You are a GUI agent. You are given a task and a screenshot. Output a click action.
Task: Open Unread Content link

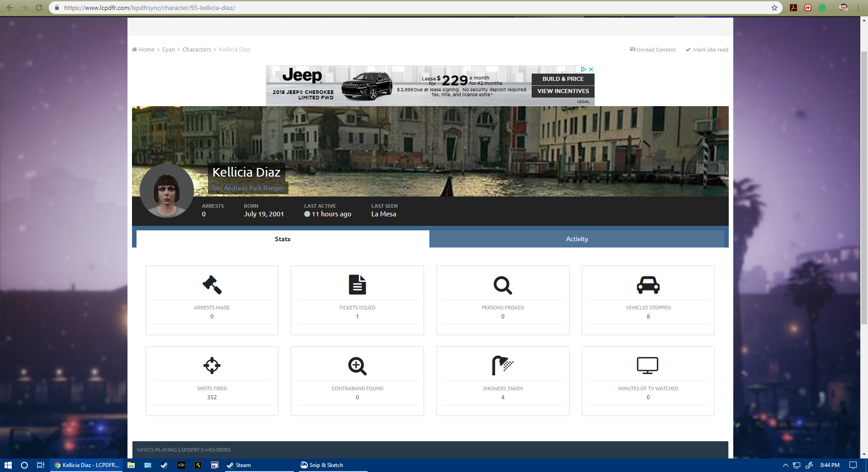[656, 50]
